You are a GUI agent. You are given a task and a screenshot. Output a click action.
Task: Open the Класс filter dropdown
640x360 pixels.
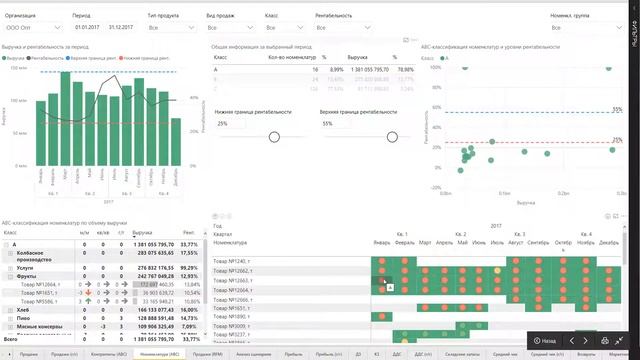(x=284, y=28)
